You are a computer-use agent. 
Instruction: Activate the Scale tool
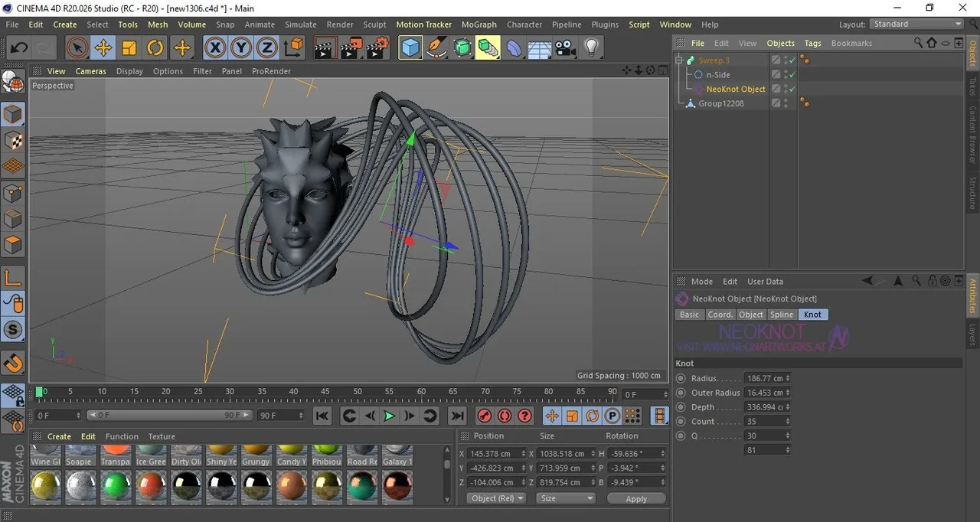129,48
